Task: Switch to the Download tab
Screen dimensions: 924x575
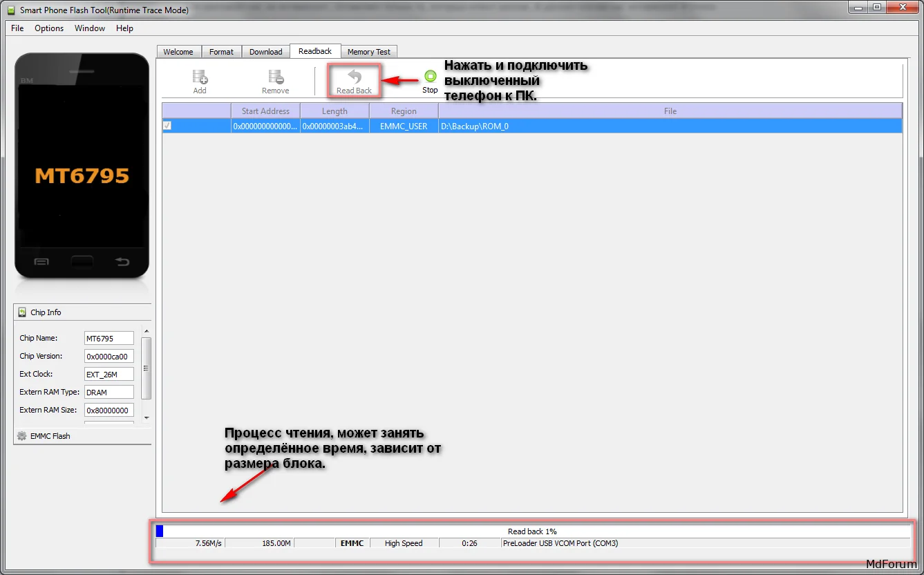Action: tap(265, 52)
